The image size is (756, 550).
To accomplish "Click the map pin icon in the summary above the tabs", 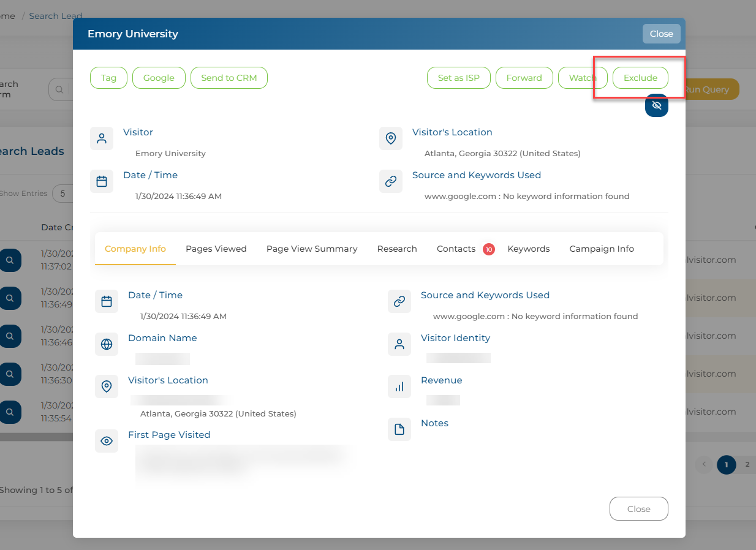I will point(391,138).
